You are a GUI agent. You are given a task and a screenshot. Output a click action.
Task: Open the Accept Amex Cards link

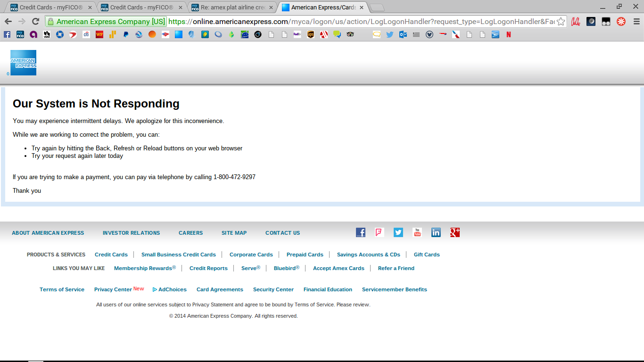pyautogui.click(x=339, y=268)
